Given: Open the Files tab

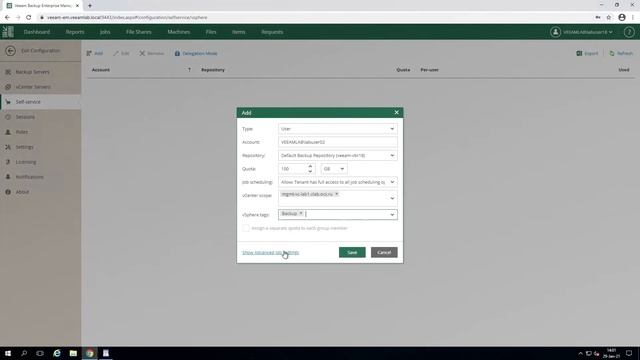Looking at the screenshot, I should 211,32.
